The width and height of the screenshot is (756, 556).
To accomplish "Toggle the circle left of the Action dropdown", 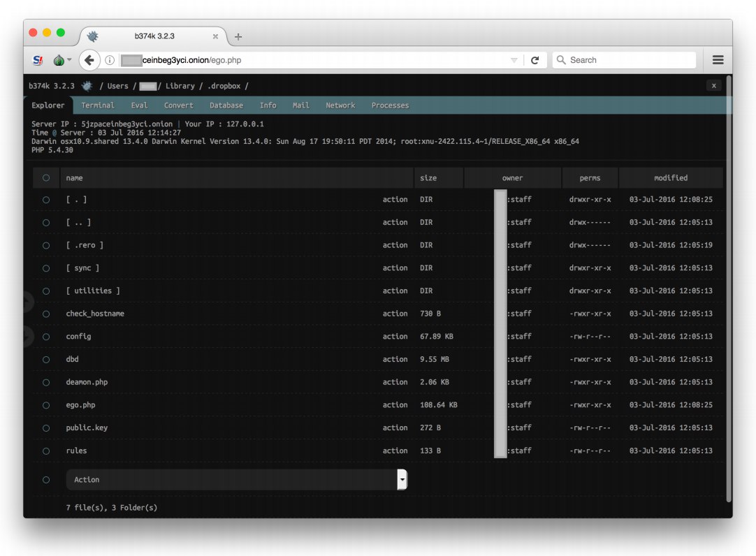I will pyautogui.click(x=46, y=480).
